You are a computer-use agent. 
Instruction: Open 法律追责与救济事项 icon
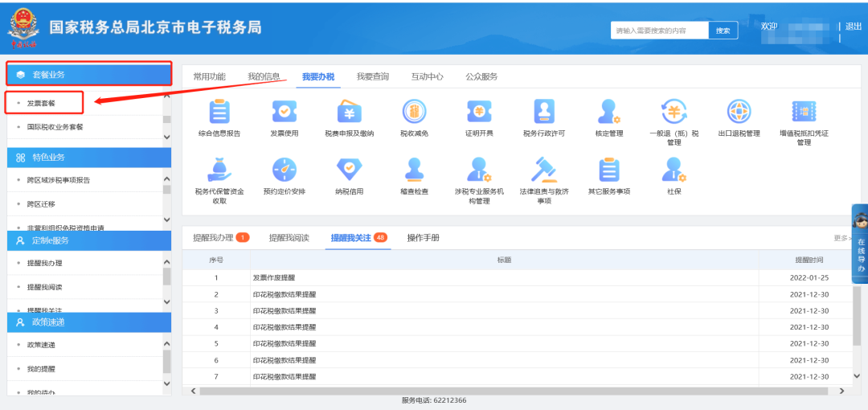pyautogui.click(x=544, y=170)
